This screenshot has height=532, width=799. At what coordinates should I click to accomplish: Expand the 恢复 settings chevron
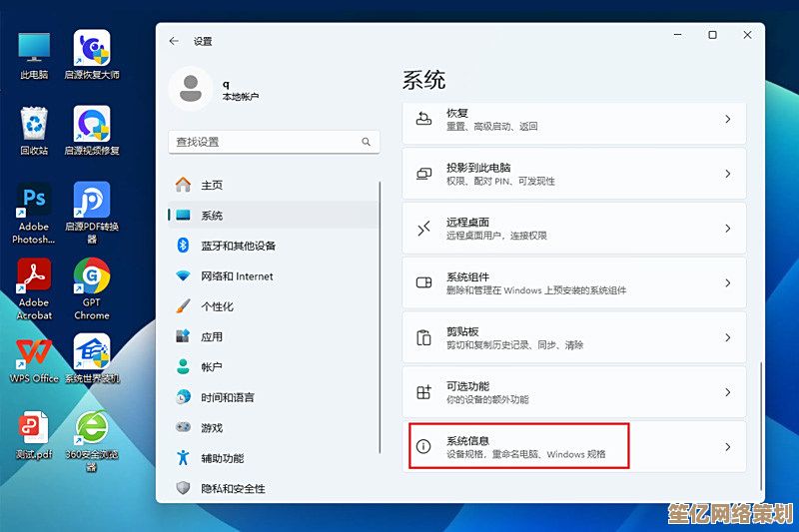tap(728, 119)
